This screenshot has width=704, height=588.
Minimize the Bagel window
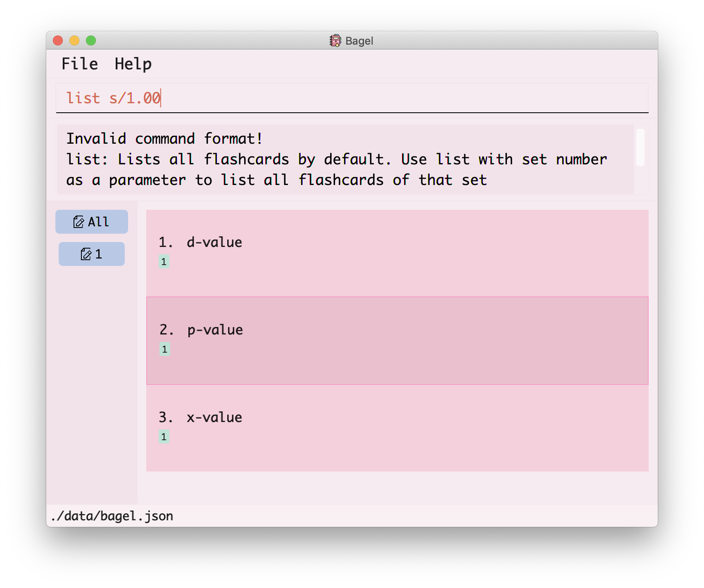74,40
